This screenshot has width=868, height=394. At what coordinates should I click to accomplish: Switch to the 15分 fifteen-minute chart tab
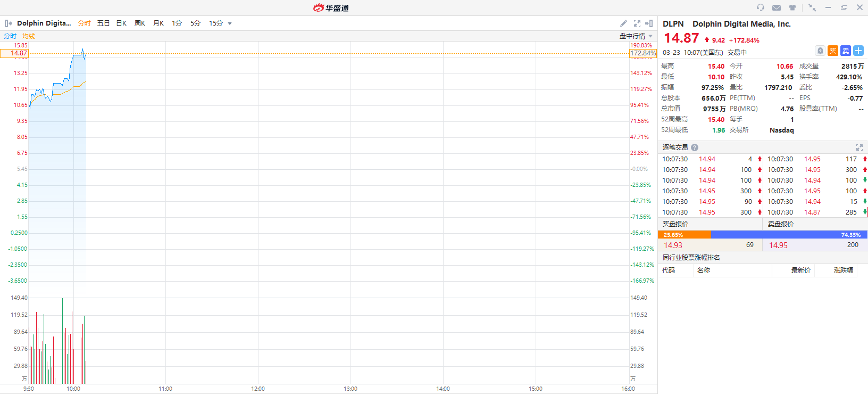(x=215, y=23)
